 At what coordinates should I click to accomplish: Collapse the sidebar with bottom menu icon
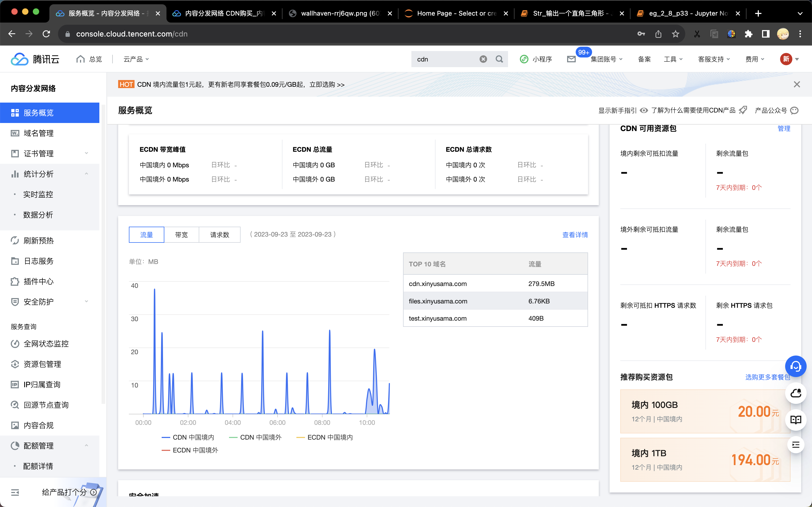(15, 492)
